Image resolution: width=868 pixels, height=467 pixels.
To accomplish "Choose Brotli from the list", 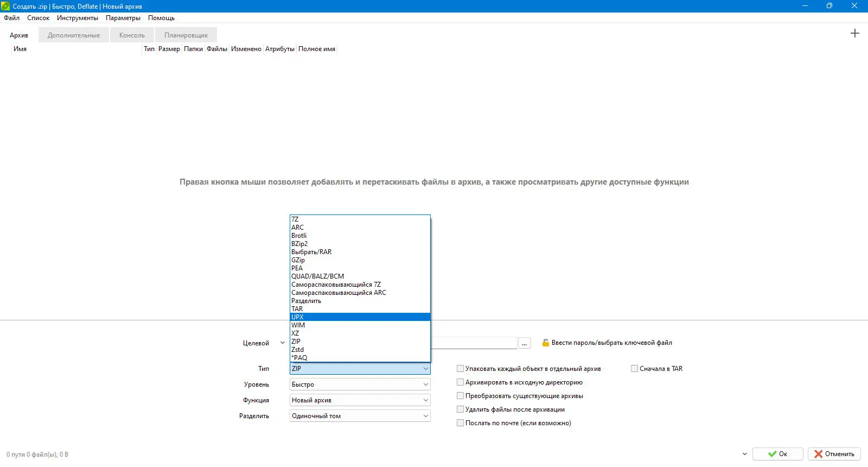I will (x=360, y=236).
